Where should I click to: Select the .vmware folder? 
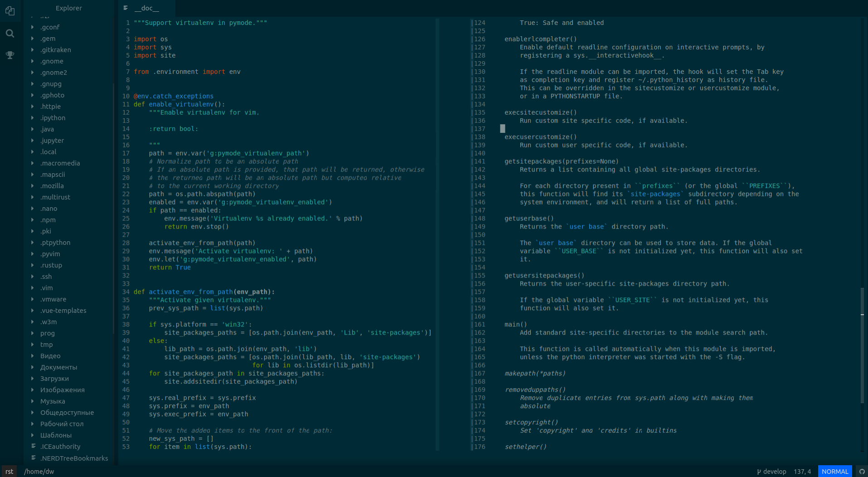[x=53, y=299]
